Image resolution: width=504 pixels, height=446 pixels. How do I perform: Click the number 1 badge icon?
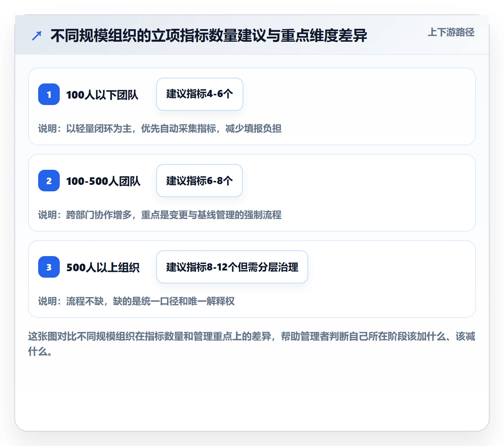[x=49, y=94]
